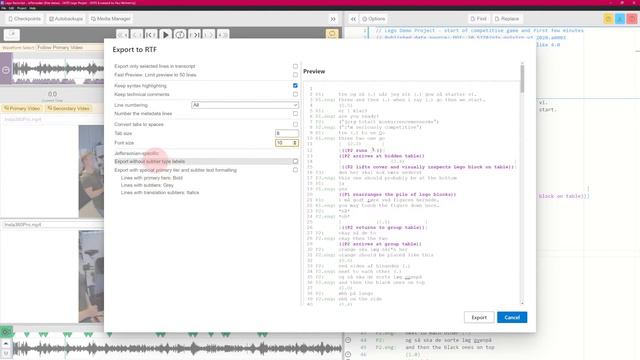Click the preview pane vertical scrollbar thumb
This screenshot has width=640, height=360.
point(522,78)
